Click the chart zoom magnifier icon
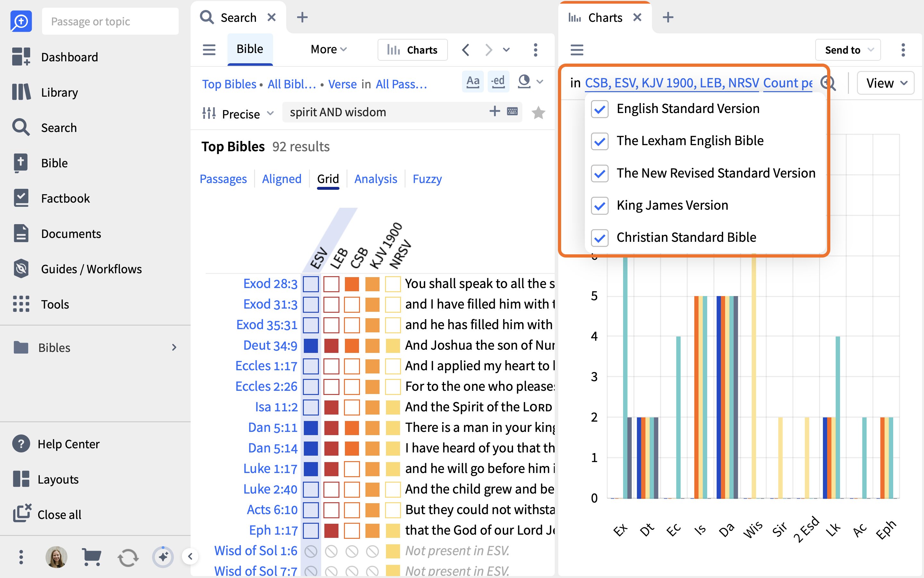Image resolution: width=924 pixels, height=578 pixels. click(828, 83)
